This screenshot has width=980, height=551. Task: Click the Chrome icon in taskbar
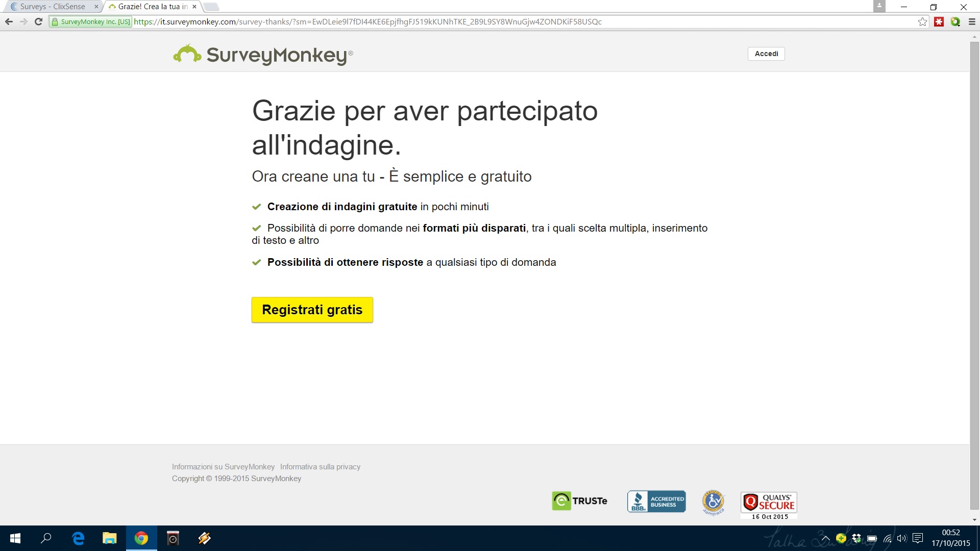[141, 538]
